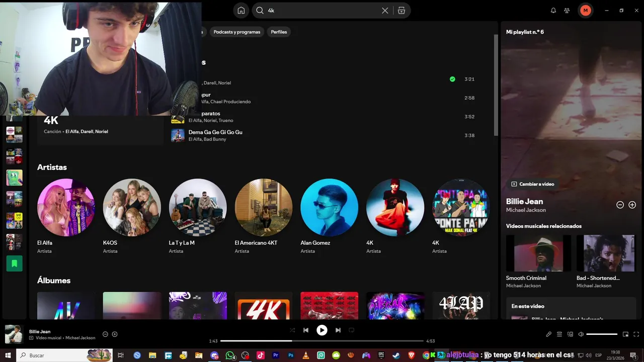Viewport: 644px width, 362px height.
Task: Open connect to a device icon
Action: coord(570,334)
